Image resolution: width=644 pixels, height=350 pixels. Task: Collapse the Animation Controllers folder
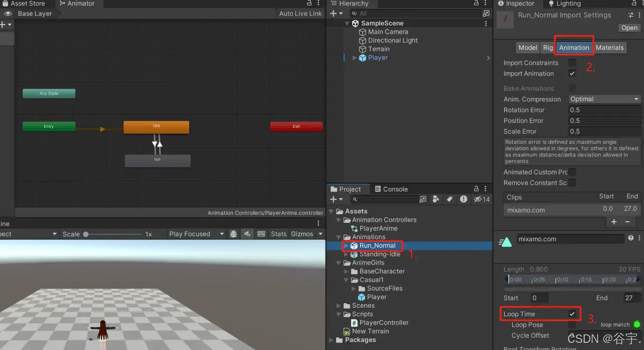pyautogui.click(x=339, y=220)
